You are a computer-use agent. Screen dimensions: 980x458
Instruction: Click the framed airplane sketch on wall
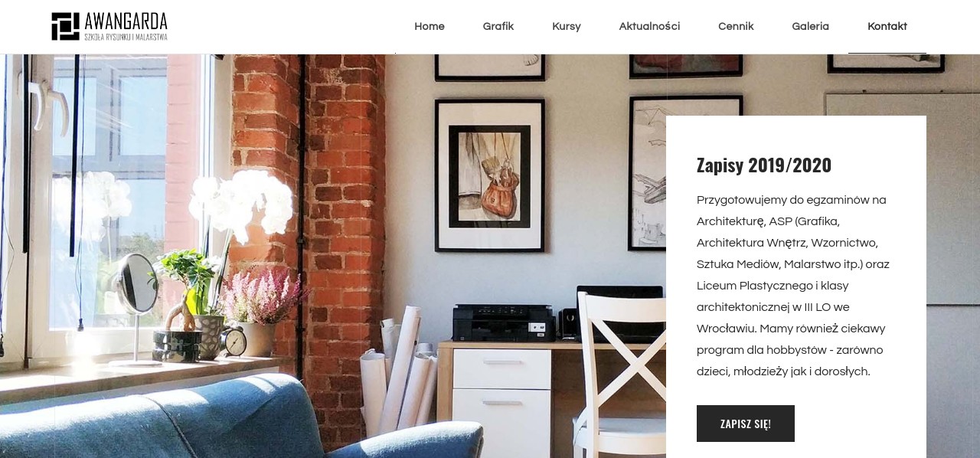pyautogui.click(x=648, y=173)
